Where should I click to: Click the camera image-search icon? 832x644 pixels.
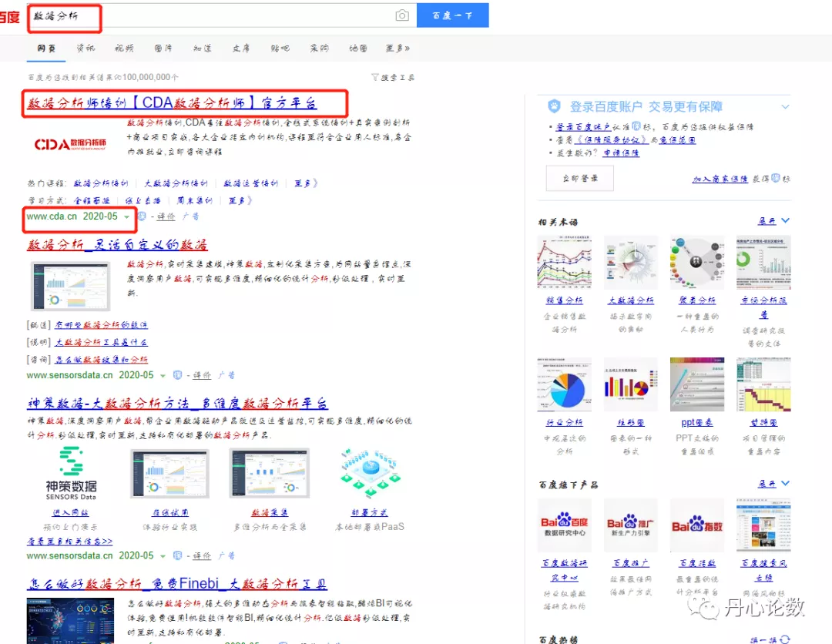(402, 15)
